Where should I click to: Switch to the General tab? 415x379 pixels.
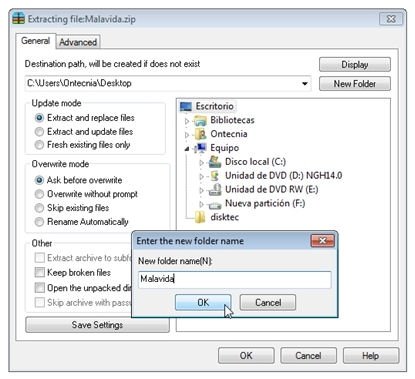pyautogui.click(x=36, y=41)
